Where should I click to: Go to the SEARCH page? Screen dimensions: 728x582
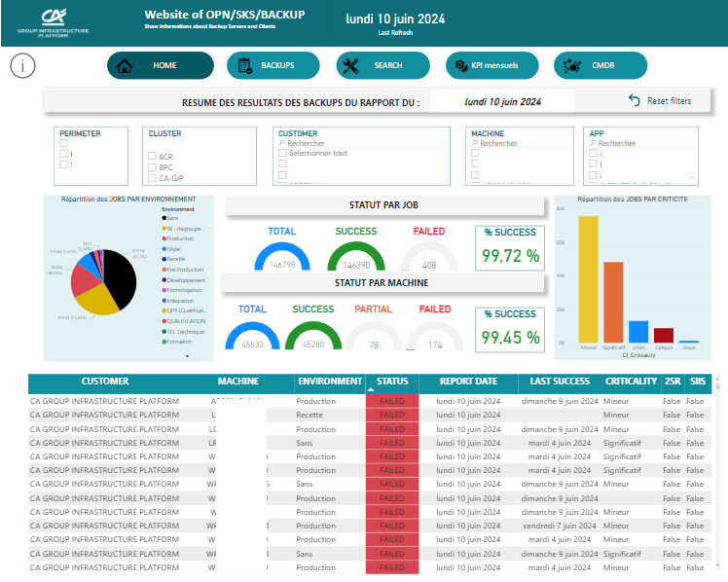[383, 66]
